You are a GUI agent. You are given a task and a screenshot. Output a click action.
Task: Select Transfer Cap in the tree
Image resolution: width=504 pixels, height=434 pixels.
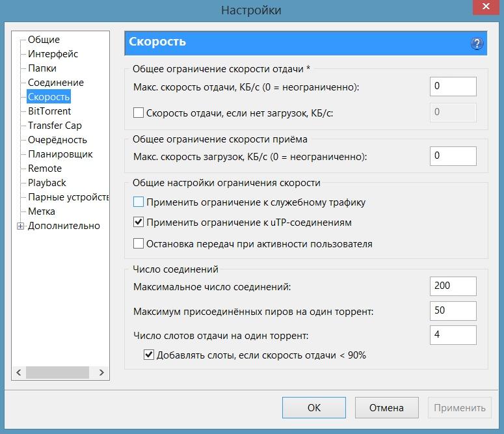pyautogui.click(x=55, y=126)
